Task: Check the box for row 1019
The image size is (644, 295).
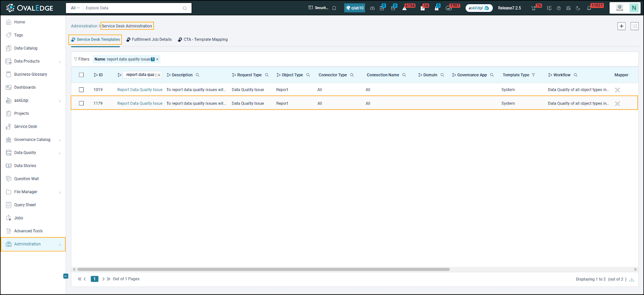Action: (x=81, y=90)
